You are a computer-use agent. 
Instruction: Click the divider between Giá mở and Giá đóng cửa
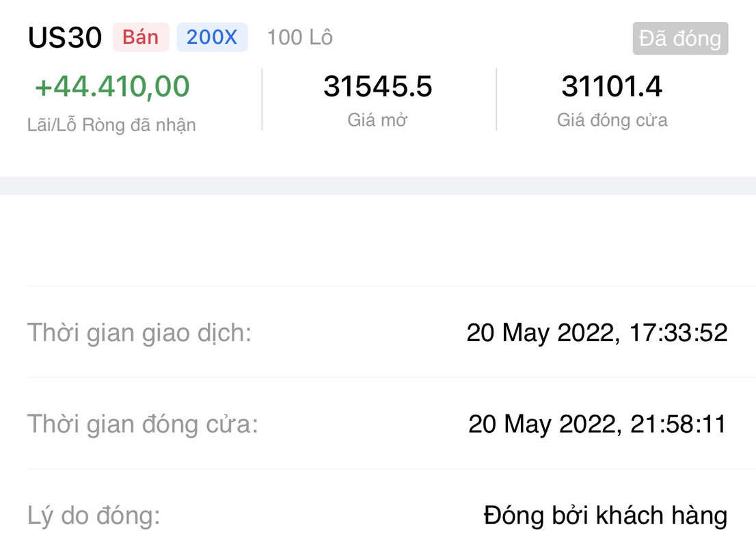(496, 99)
